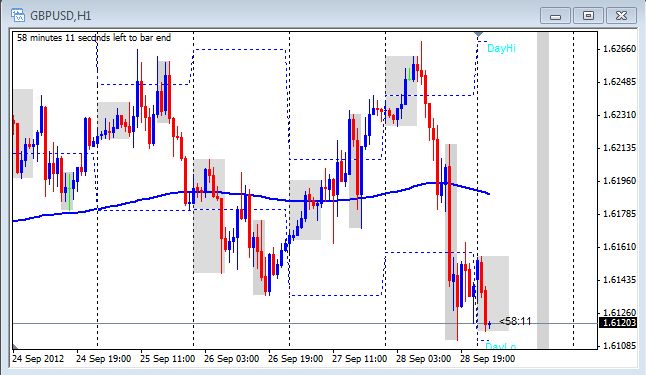This screenshot has width=646, height=375.
Task: Click the 1.61435 price scale value
Action: click(619, 279)
